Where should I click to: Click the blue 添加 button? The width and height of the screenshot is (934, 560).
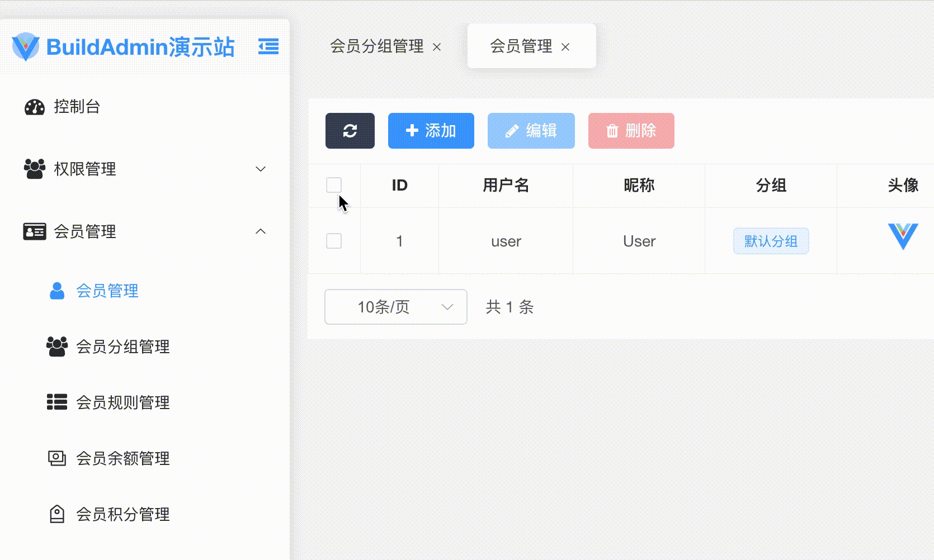pos(431,131)
